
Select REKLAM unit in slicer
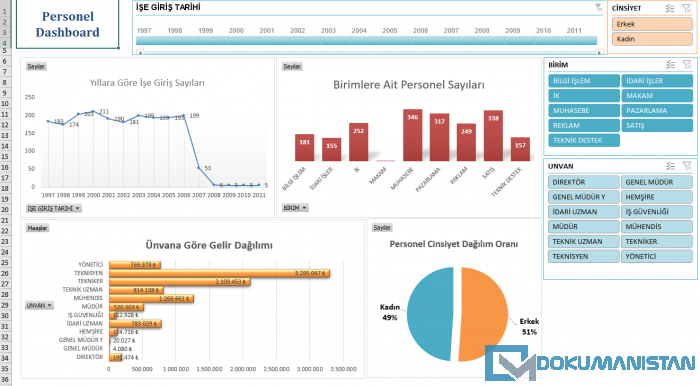pyautogui.click(x=584, y=125)
